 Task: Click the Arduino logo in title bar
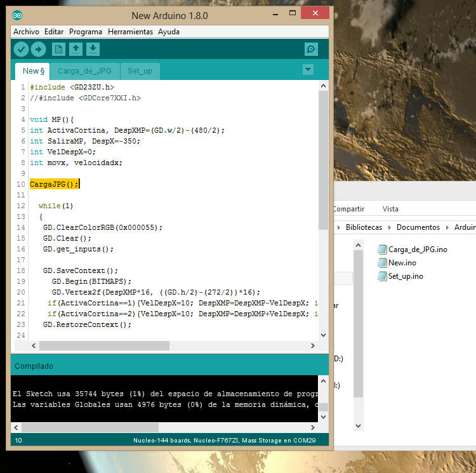coord(17,15)
